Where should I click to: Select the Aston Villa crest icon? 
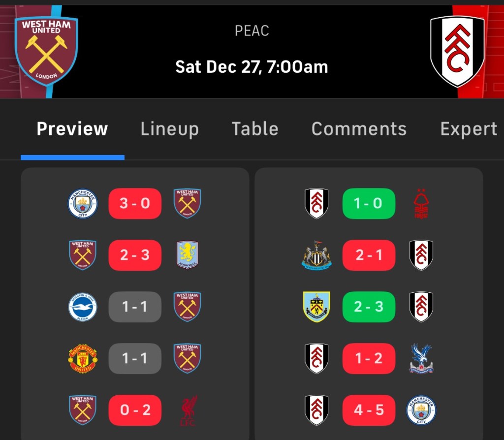coord(187,255)
